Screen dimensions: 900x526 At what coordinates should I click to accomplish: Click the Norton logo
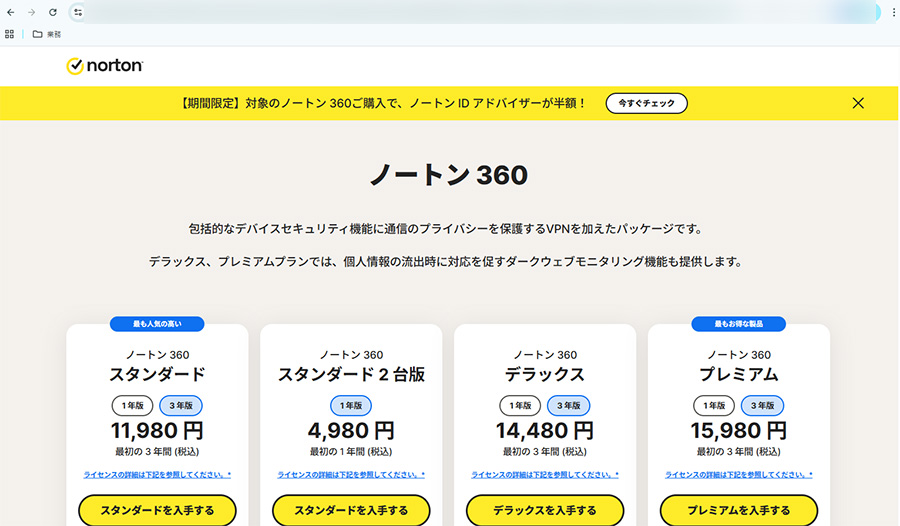[105, 66]
